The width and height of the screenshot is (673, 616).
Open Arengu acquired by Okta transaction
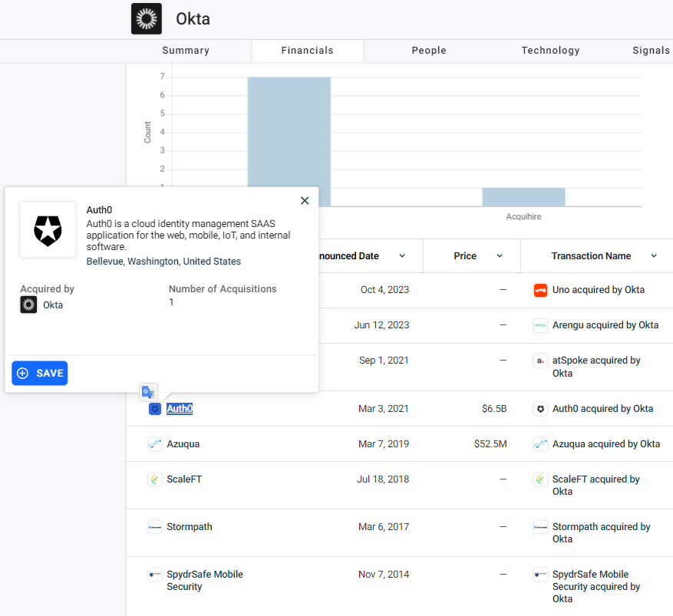(x=605, y=325)
